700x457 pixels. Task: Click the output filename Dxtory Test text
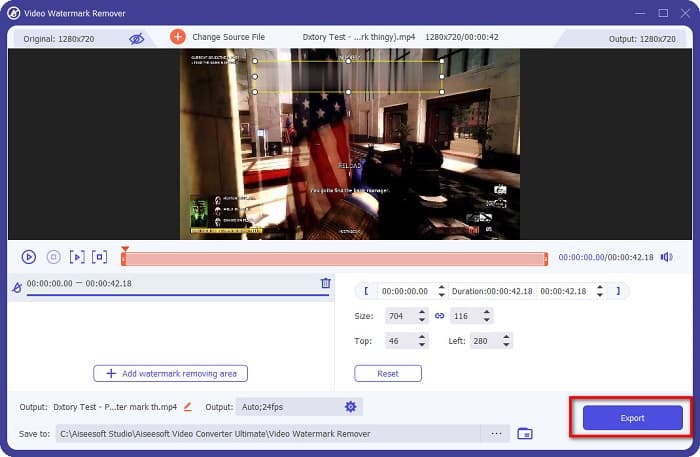115,407
